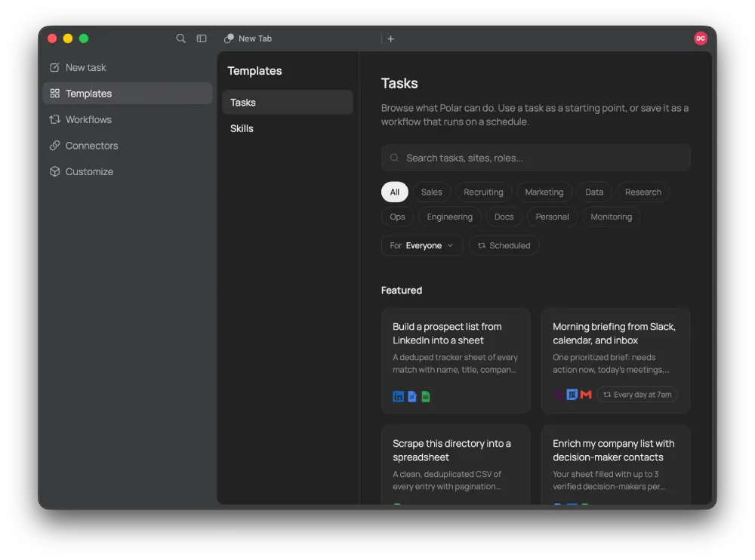Click the New task compose icon
The image size is (755, 560).
[55, 67]
